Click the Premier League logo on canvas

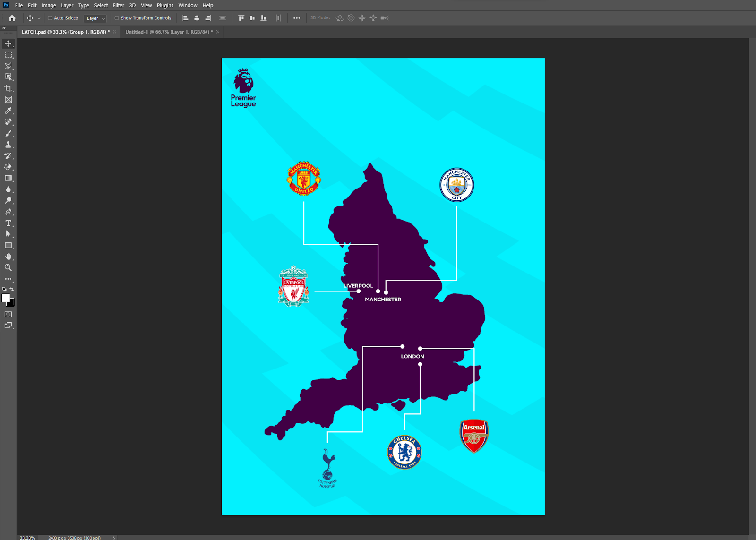pyautogui.click(x=243, y=88)
